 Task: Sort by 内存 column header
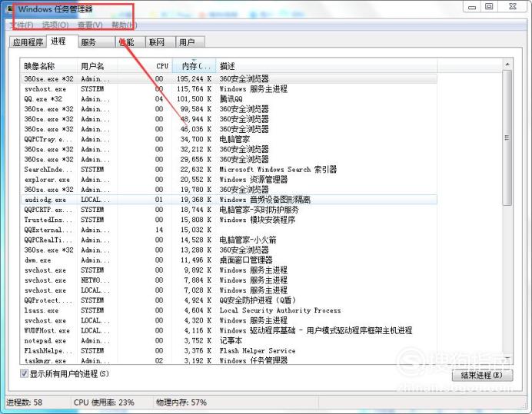(x=194, y=66)
